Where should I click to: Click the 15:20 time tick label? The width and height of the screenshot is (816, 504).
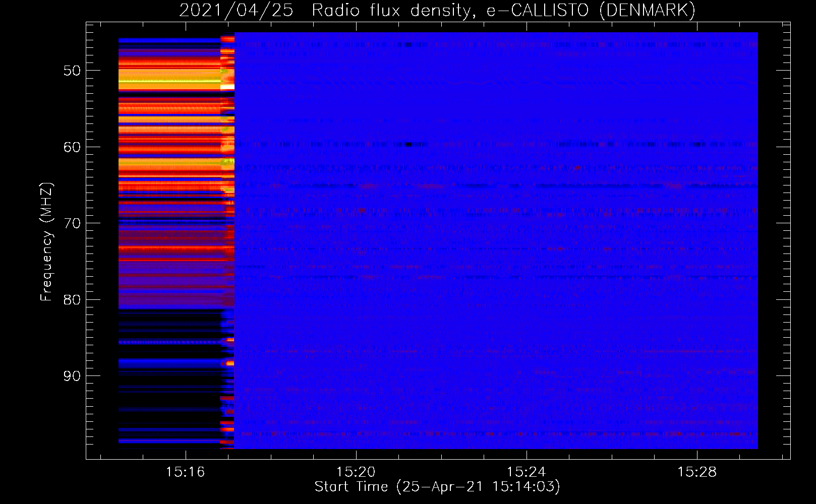coord(356,472)
